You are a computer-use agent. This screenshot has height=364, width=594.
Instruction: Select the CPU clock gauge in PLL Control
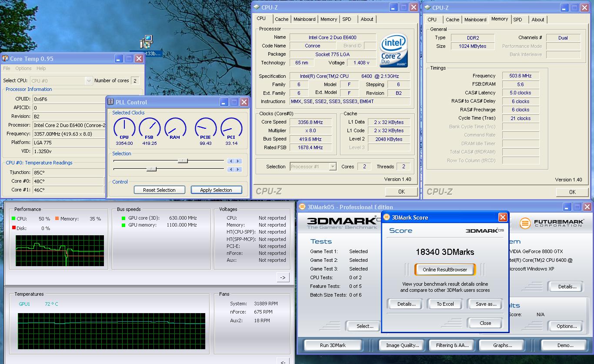(x=124, y=128)
